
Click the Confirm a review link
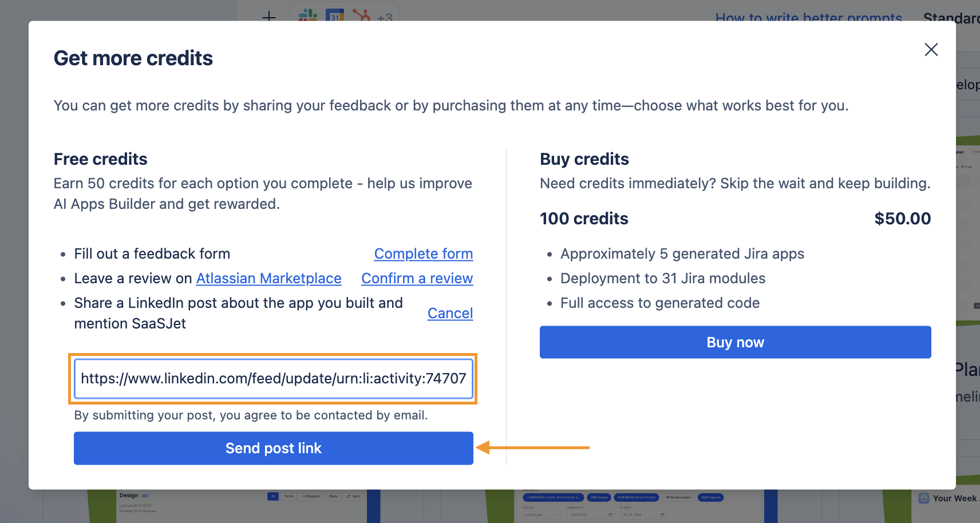pos(417,278)
